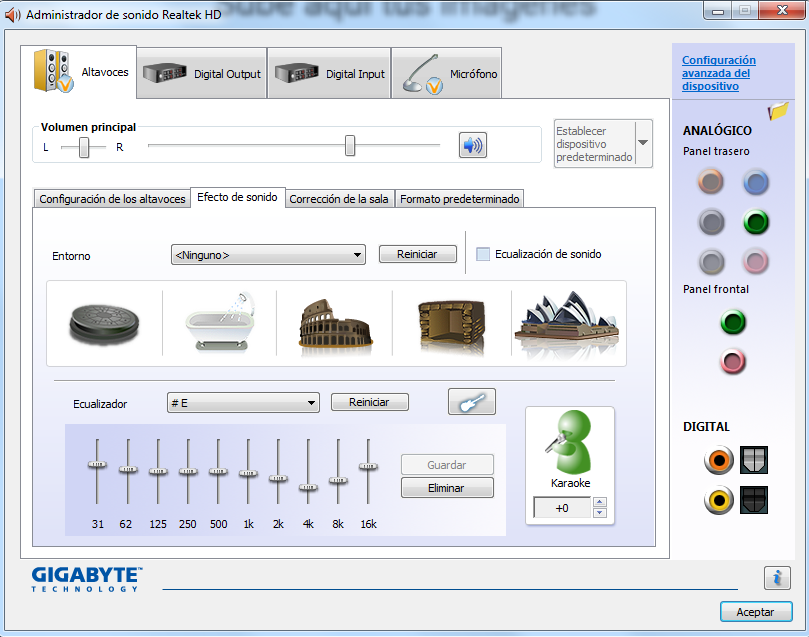Enable Ecualización de sonido checkbox

[x=483, y=254]
